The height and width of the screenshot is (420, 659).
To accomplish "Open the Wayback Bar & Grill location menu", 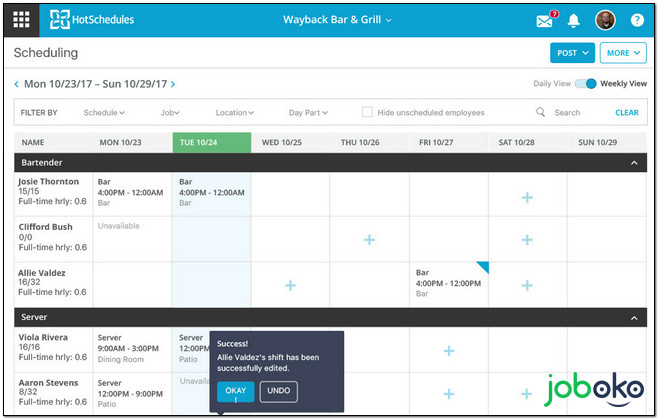I will (x=337, y=20).
